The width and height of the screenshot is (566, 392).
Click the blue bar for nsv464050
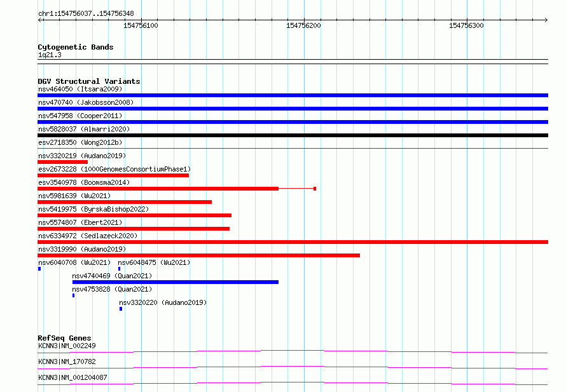point(293,95)
